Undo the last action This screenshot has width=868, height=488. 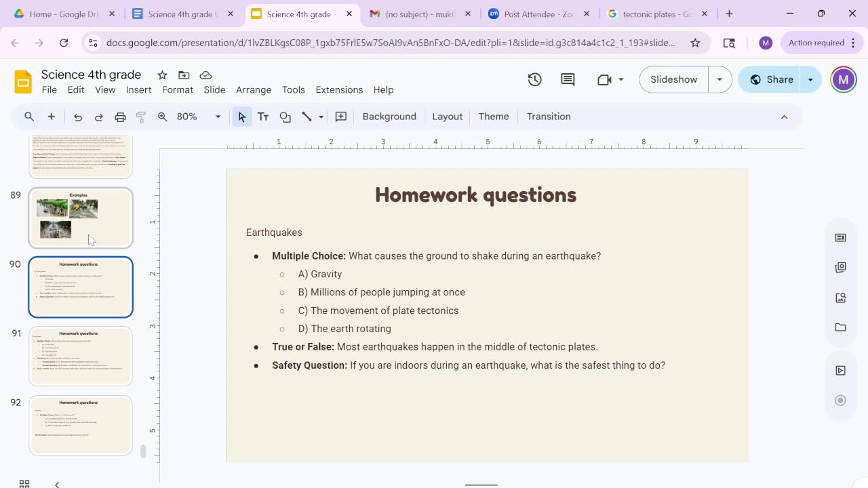click(78, 117)
